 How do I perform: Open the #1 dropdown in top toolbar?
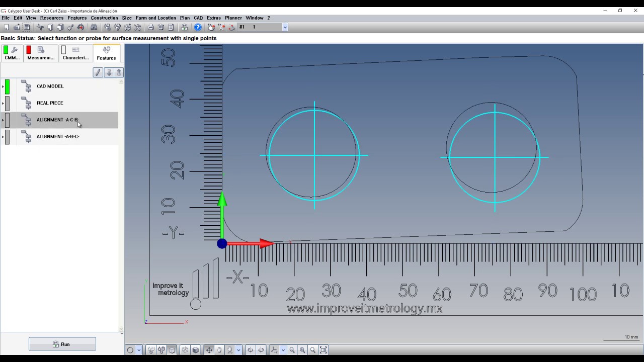point(285,27)
